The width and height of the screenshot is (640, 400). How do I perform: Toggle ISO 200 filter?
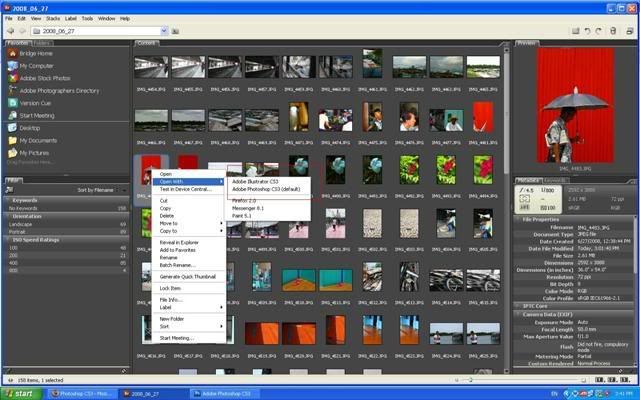point(67,256)
